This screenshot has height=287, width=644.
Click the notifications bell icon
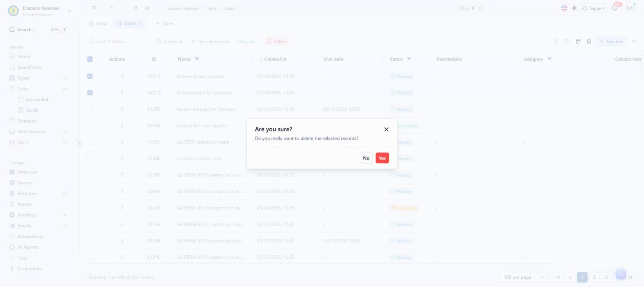point(614,8)
